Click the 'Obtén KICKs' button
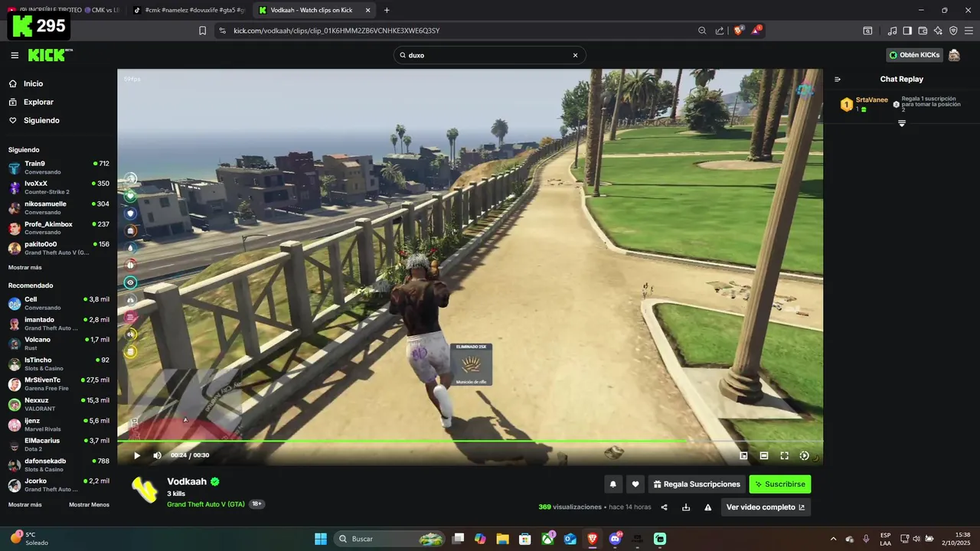 [914, 55]
